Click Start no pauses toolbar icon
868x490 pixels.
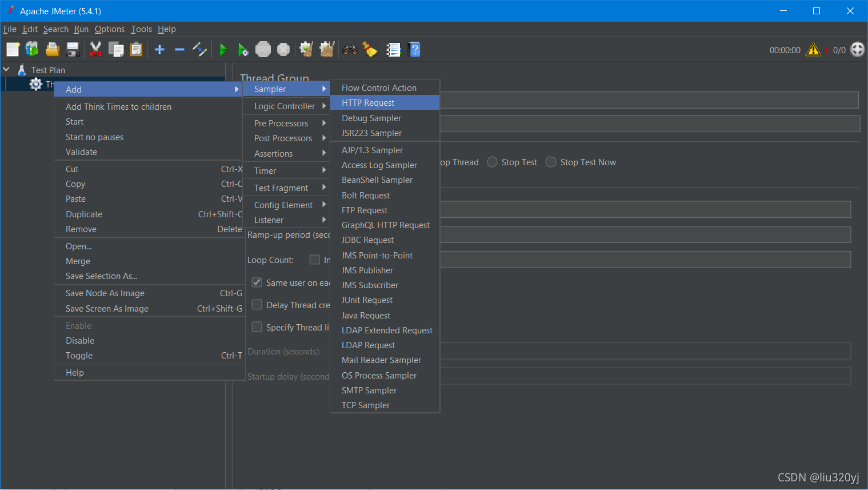(x=243, y=50)
